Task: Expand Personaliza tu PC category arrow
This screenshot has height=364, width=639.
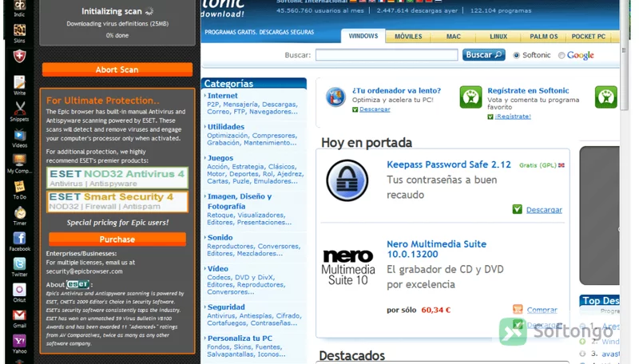Action: pyautogui.click(x=205, y=338)
